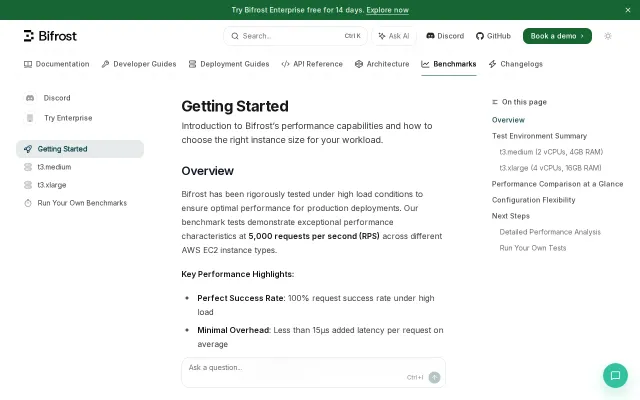The image size is (640, 400).
Task: Open the t3.medium sidebar page
Action: pyautogui.click(x=80, y=167)
